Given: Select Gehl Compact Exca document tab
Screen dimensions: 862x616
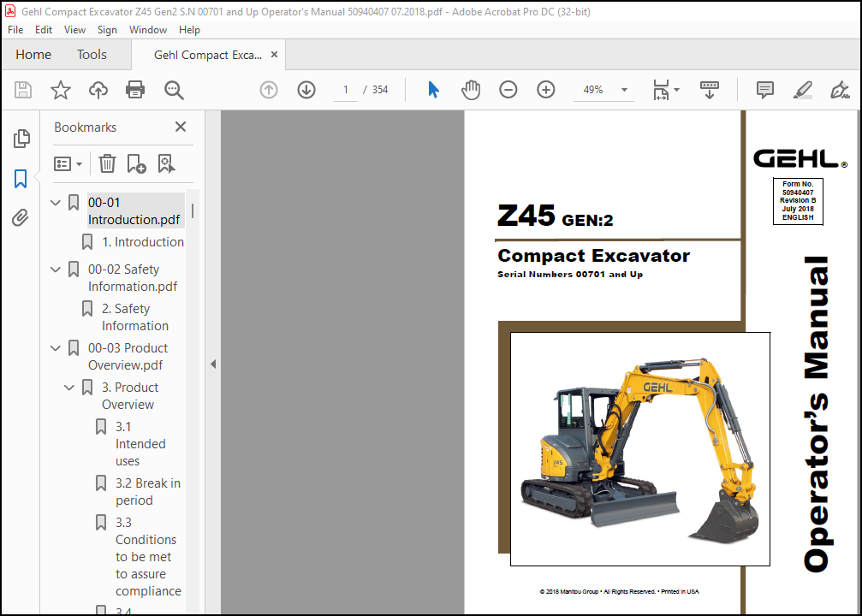Looking at the screenshot, I should click(x=208, y=55).
